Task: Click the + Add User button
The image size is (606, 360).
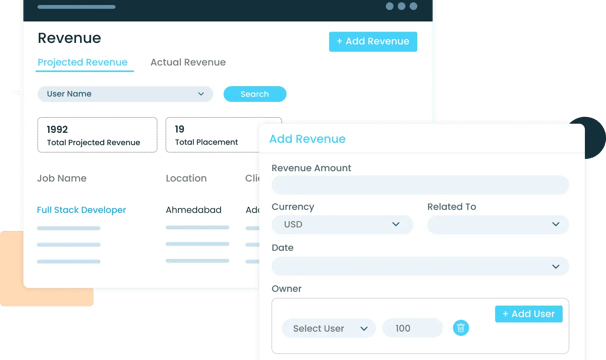Action: [x=529, y=314]
